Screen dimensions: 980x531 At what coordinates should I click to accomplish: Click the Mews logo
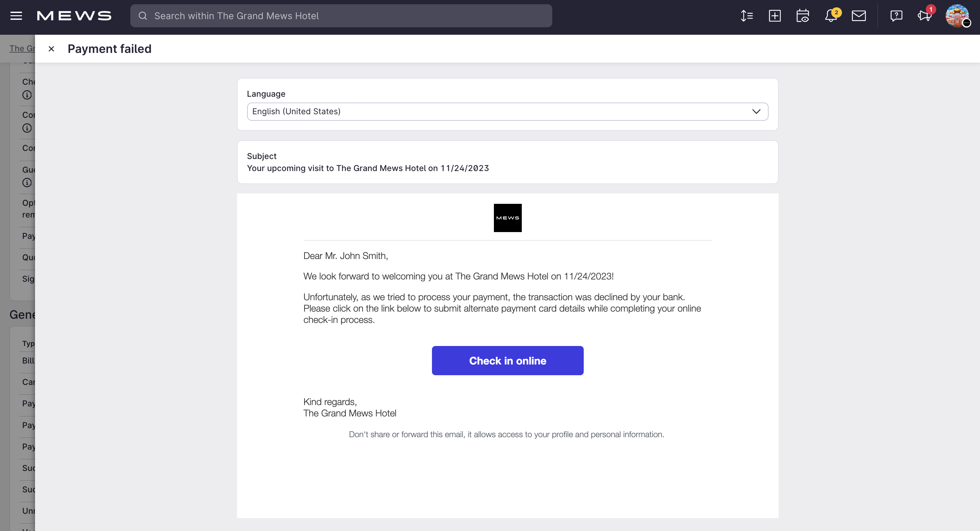(x=74, y=16)
